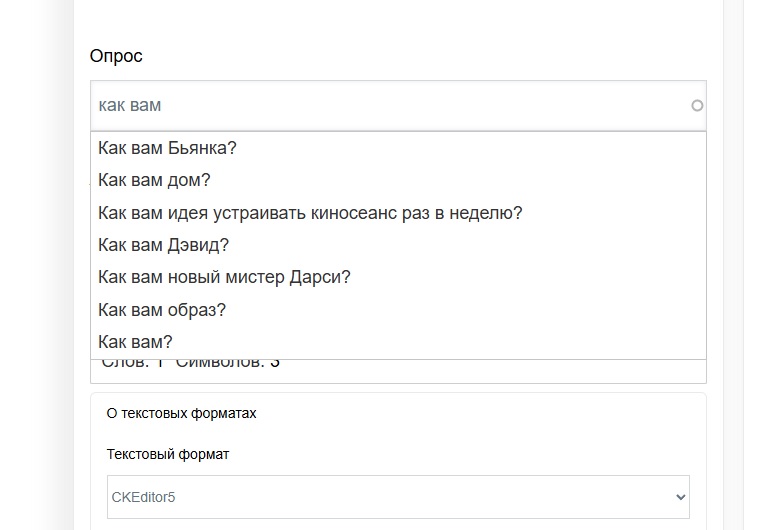Select suggestion "Как вам Бьянка?"
The image size is (759, 530).
coord(167,149)
